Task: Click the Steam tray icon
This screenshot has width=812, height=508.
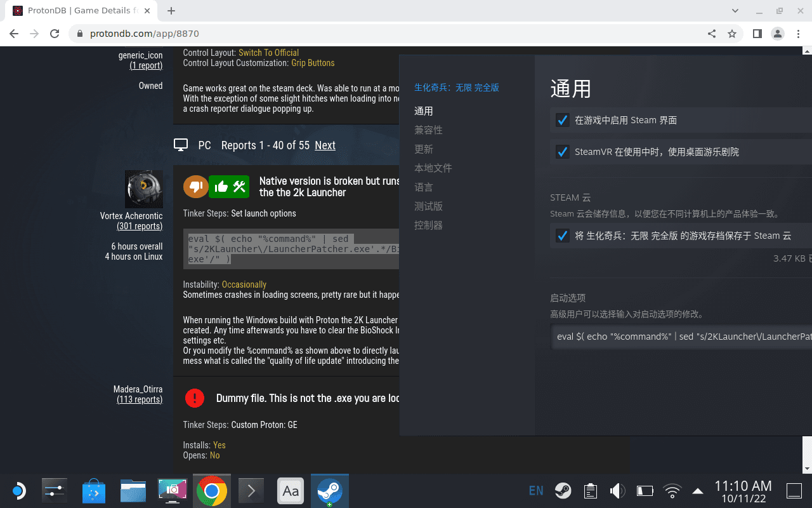Action: point(563,490)
